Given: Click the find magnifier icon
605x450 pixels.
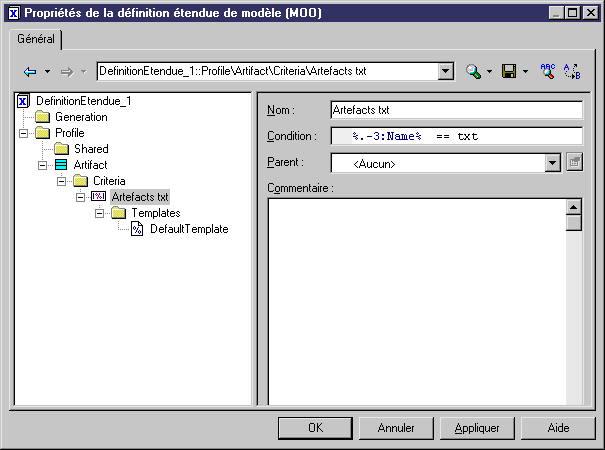Looking at the screenshot, I should [x=473, y=72].
